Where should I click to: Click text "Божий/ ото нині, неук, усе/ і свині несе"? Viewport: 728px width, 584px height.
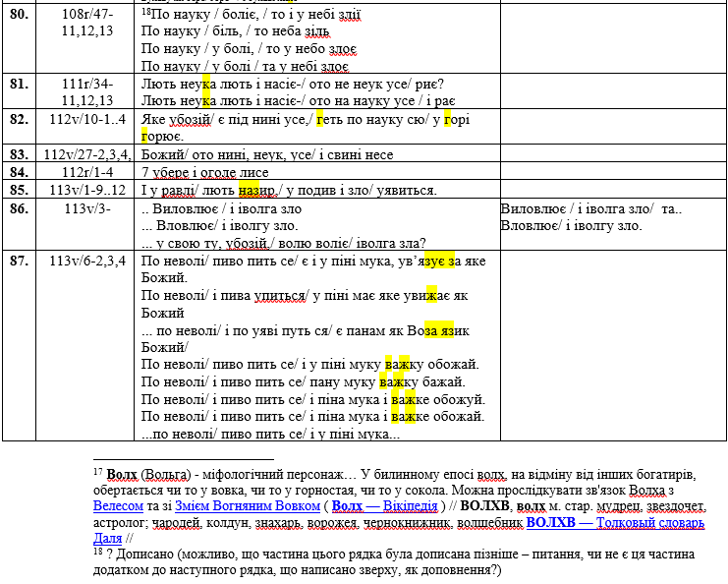click(x=267, y=154)
